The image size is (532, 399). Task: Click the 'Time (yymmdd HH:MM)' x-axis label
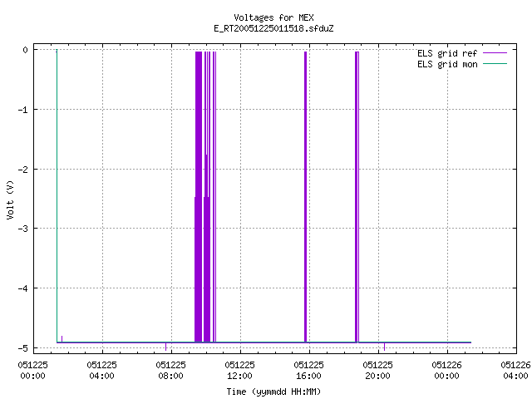pos(273,392)
